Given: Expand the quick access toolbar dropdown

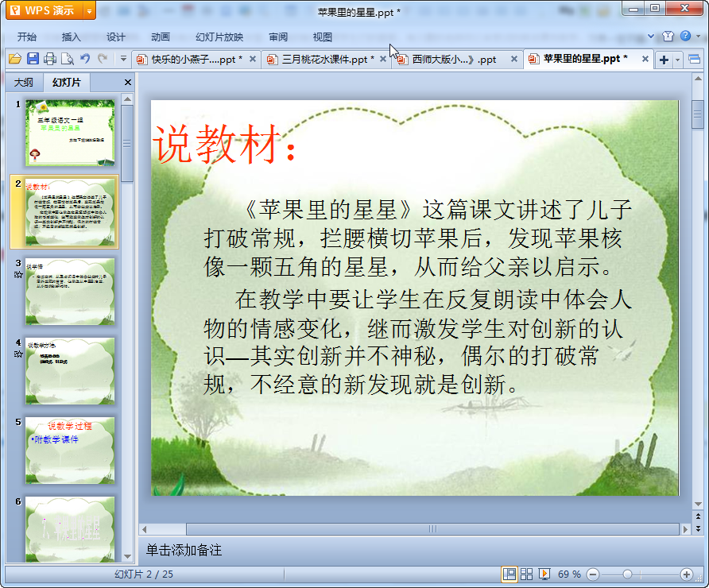Looking at the screenshot, I should tap(123, 59).
